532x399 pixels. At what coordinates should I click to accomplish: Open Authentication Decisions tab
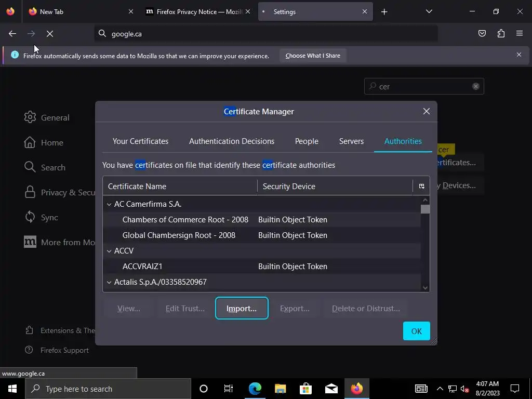[x=232, y=141]
